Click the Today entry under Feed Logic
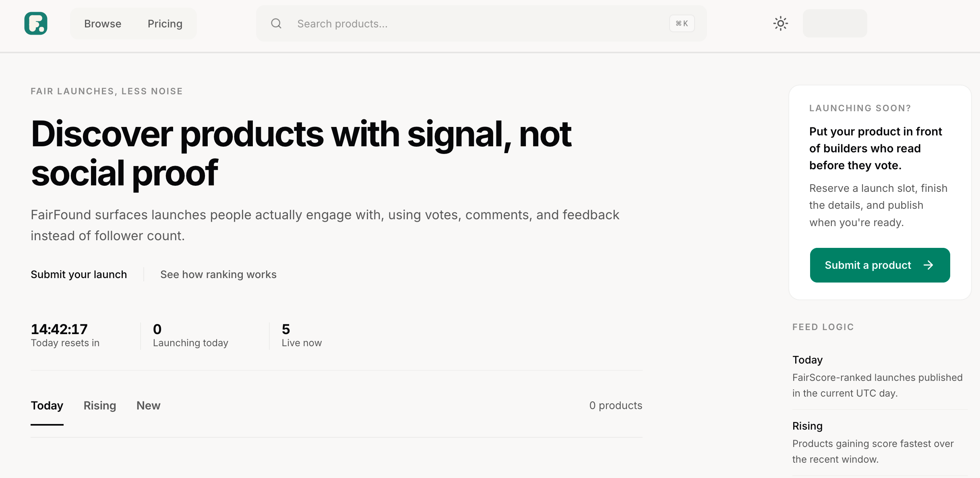Screen dimensions: 980x478 point(808,360)
